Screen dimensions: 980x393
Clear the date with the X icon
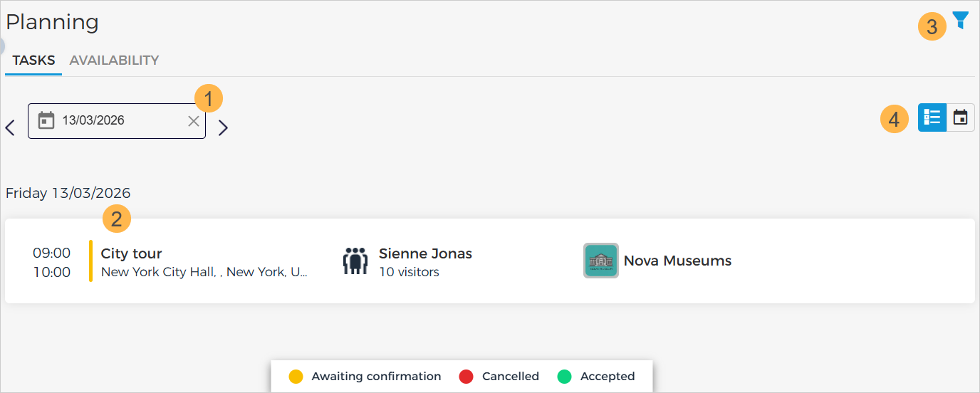pyautogui.click(x=194, y=121)
